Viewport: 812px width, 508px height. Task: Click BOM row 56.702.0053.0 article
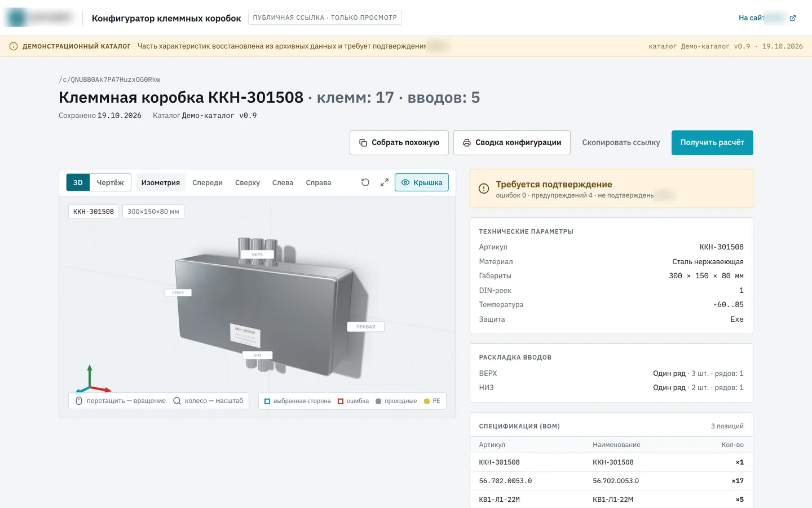pos(505,481)
